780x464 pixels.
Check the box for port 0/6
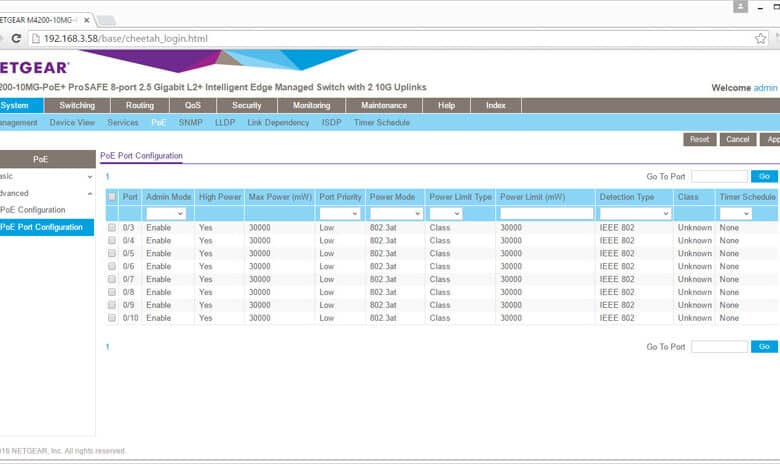click(112, 266)
